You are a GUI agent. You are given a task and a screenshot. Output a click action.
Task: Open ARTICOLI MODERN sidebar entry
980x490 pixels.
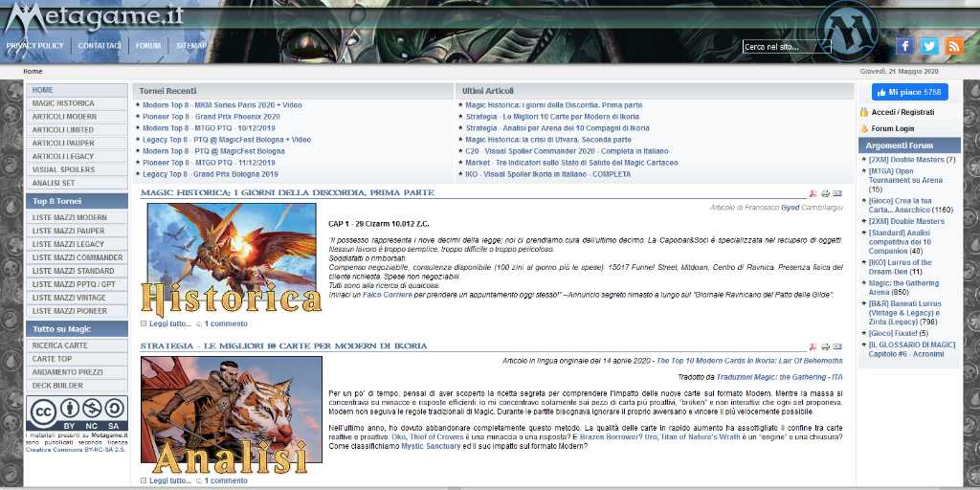[x=77, y=117]
